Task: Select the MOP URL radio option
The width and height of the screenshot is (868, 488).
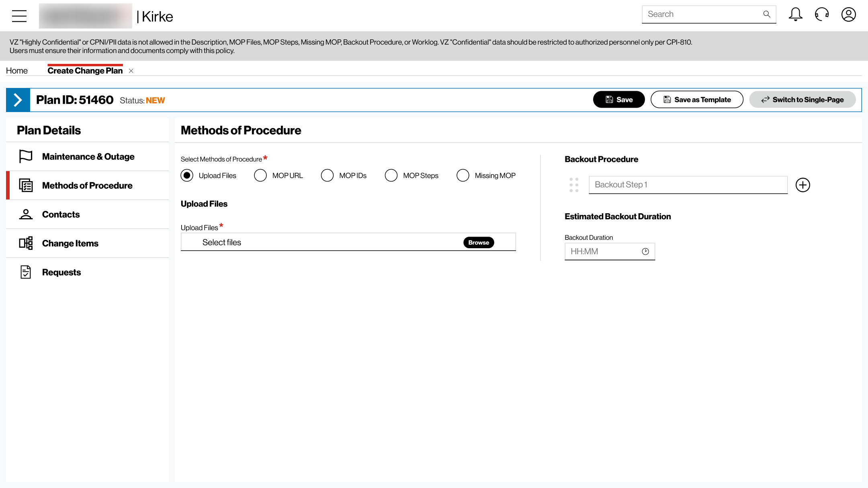Action: (260, 176)
